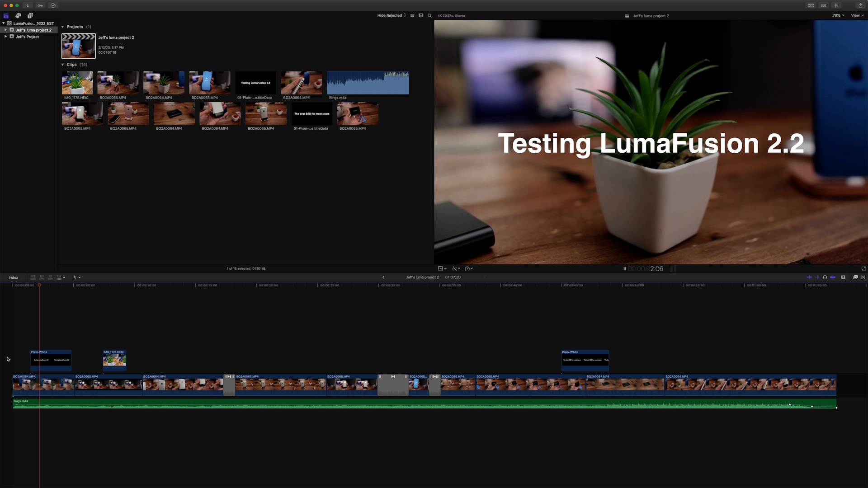Pause playback in the viewer

[625, 268]
